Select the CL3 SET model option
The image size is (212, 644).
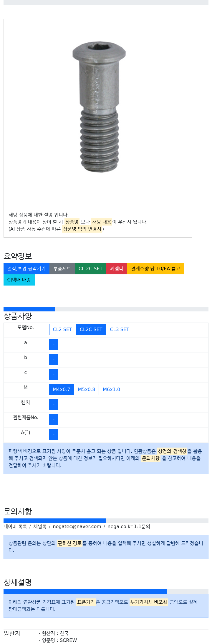120,329
